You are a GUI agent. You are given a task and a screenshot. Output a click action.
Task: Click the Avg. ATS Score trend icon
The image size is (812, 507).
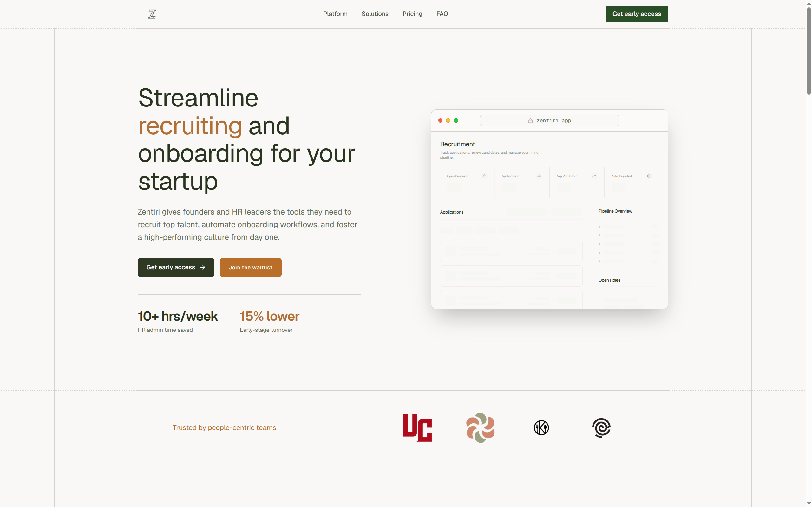(594, 176)
